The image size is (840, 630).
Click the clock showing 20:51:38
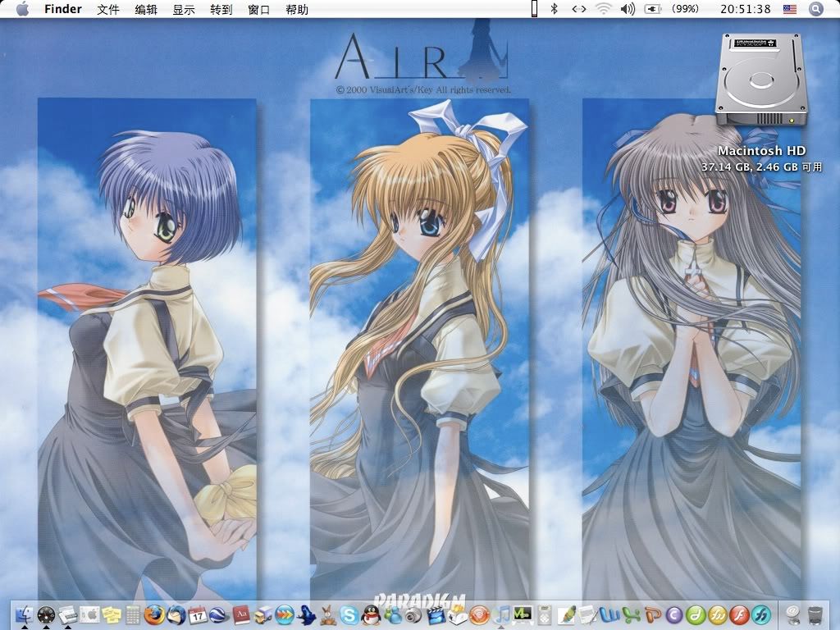(745, 9)
